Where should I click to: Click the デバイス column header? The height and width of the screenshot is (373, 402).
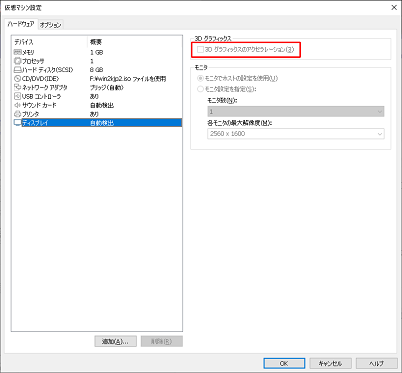click(x=24, y=42)
